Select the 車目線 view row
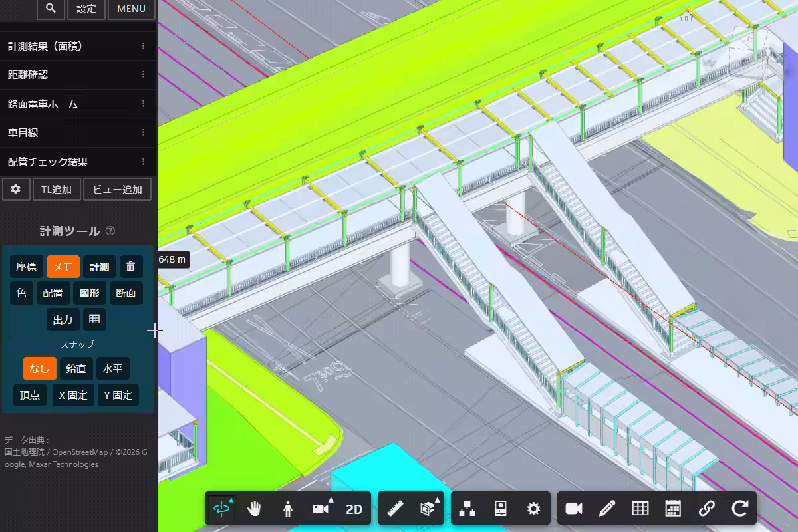The width and height of the screenshot is (798, 532). tap(78, 133)
